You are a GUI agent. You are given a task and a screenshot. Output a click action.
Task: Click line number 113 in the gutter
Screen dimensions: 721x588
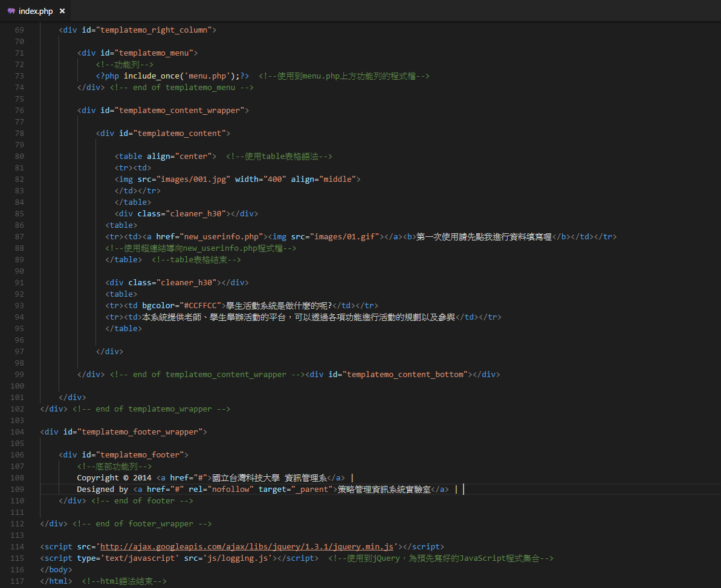point(17,535)
